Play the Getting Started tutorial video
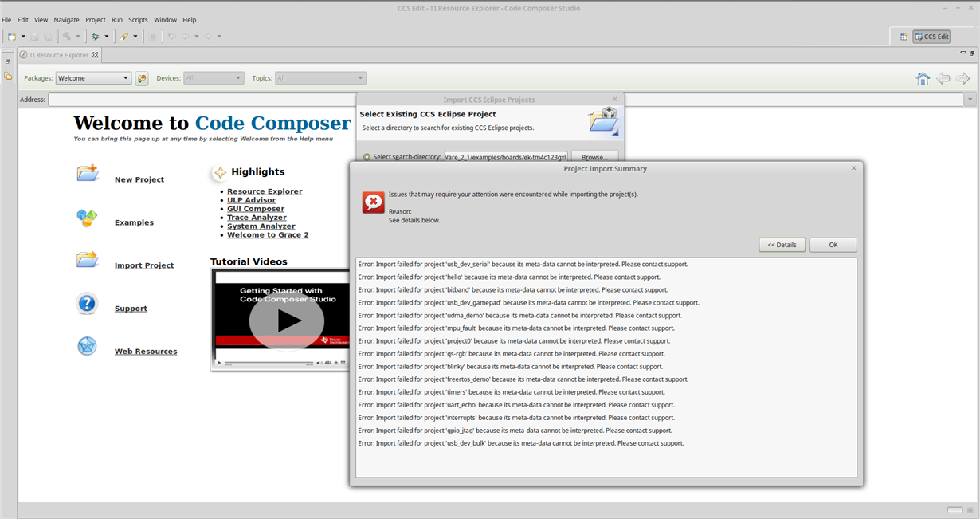This screenshot has width=980, height=519. [x=287, y=320]
